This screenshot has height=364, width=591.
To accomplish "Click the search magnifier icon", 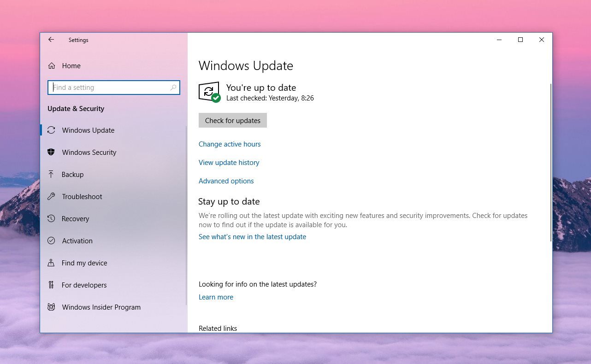I will (173, 88).
